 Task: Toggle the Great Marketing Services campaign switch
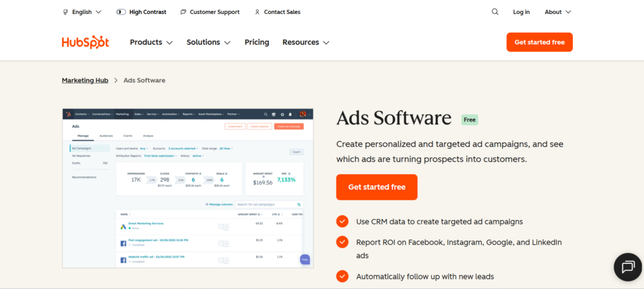(223, 227)
